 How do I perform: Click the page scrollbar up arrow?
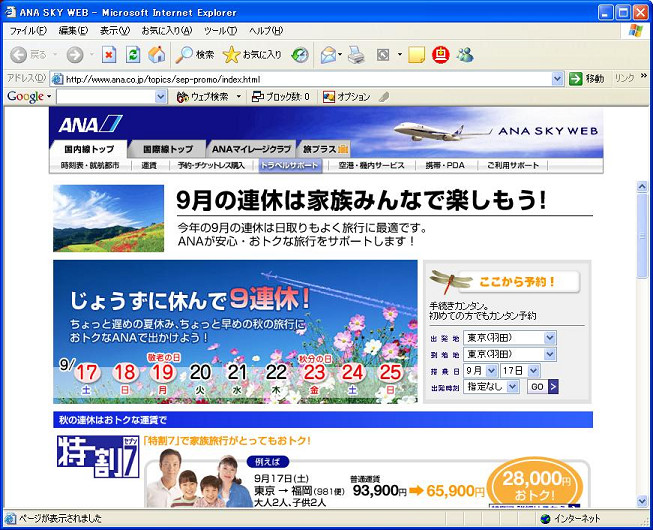[x=642, y=187]
